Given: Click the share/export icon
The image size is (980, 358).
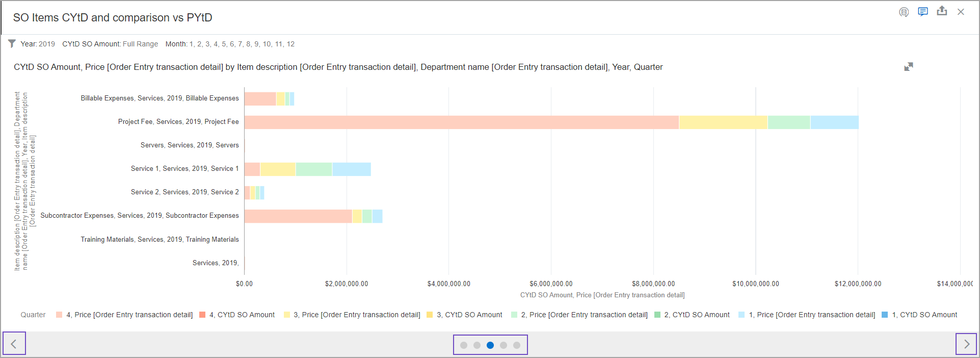Looking at the screenshot, I should [x=942, y=11].
